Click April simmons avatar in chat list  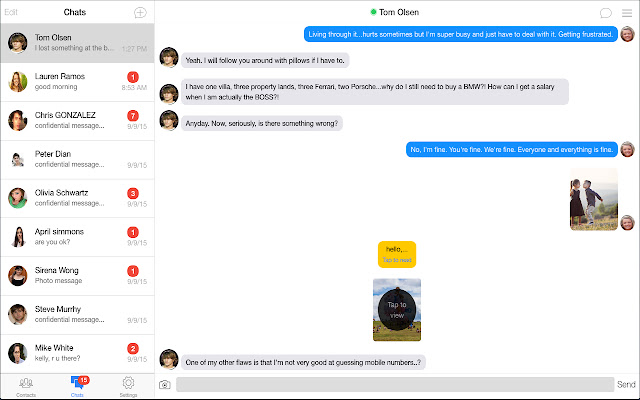[18, 237]
